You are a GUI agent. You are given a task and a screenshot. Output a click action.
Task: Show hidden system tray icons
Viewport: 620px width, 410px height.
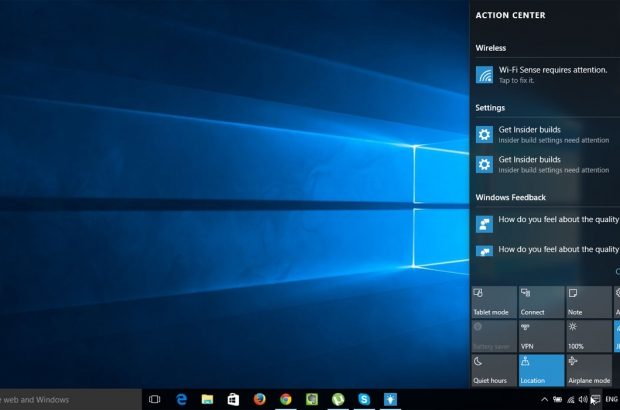544,399
